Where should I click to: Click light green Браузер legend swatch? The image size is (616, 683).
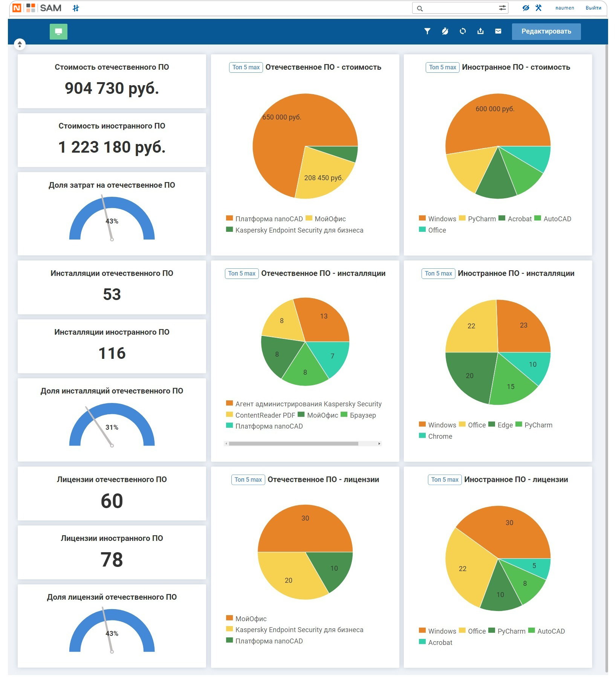344,415
